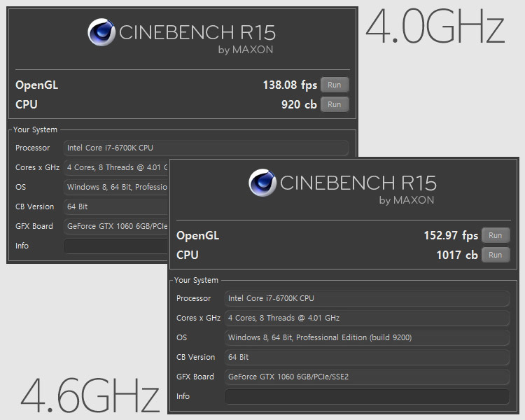Click OpenGL label in 4.6GHz window
The image size is (525, 420).
[x=198, y=236]
